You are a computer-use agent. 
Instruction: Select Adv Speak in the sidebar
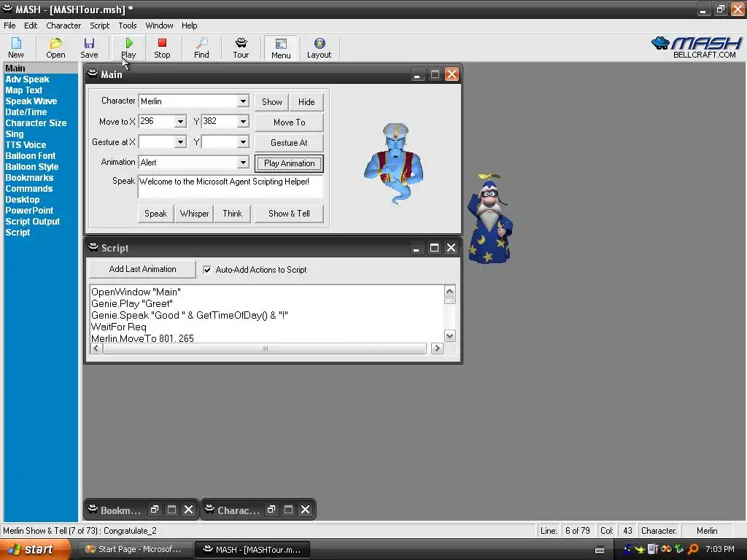(x=27, y=79)
